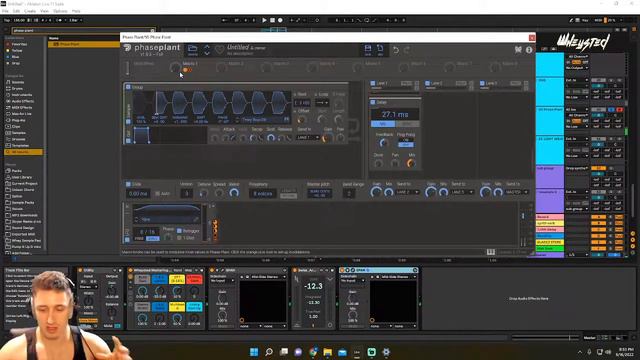Toggle the LFO Retrigger checkbox
Viewport: 640px width, 360px height.
pos(179,231)
